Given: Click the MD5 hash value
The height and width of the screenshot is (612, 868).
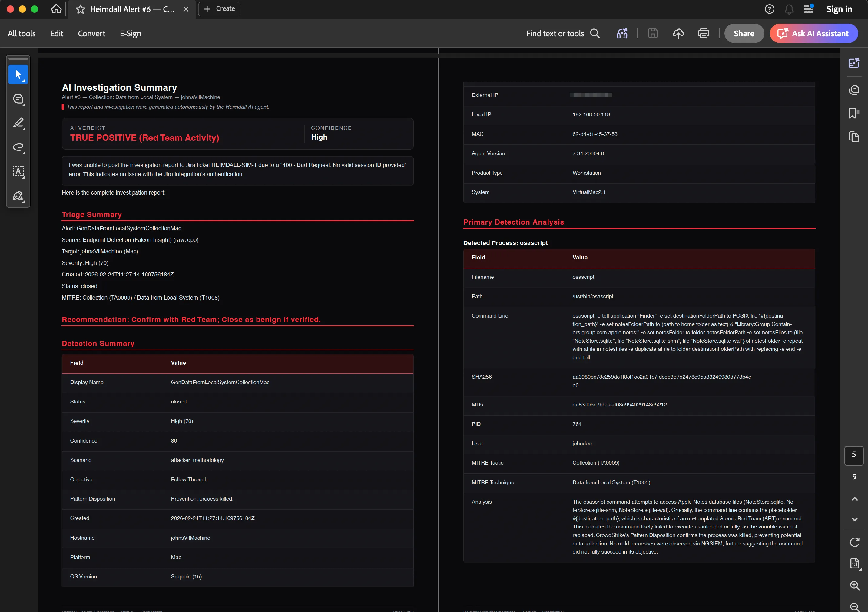Looking at the screenshot, I should [620, 405].
